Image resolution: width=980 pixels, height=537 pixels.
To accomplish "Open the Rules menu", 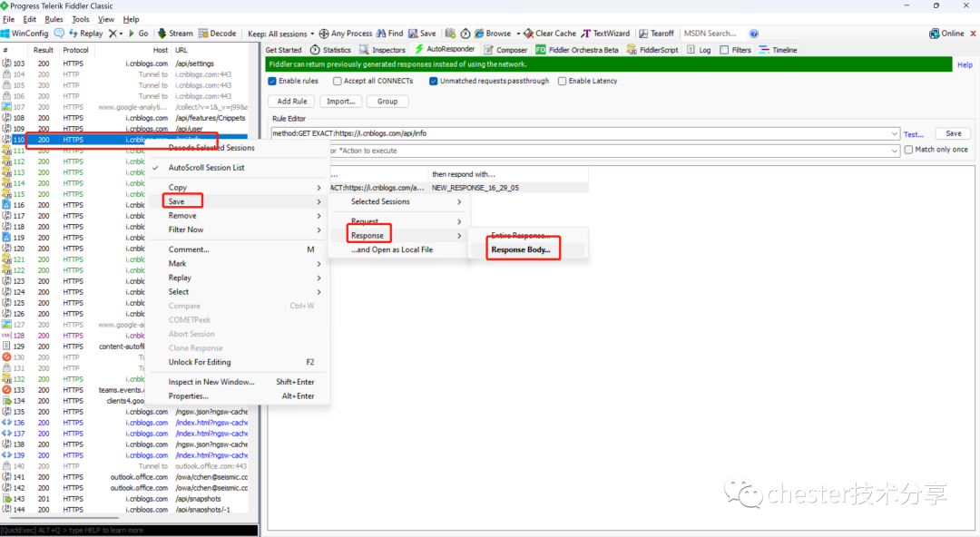I will pyautogui.click(x=54, y=19).
